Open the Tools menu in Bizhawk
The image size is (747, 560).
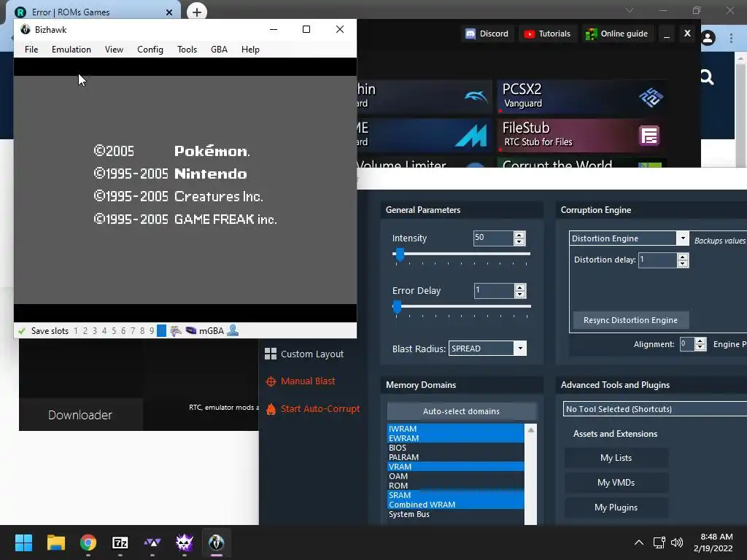[x=187, y=50]
